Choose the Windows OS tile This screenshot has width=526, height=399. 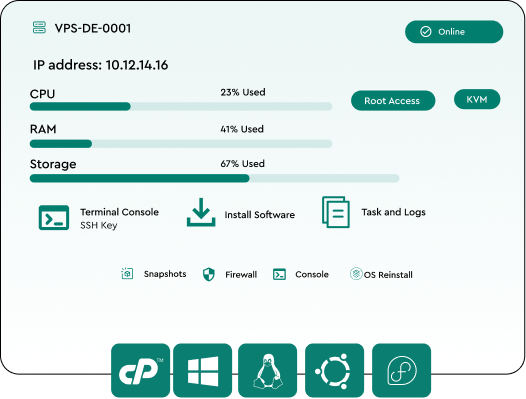point(203,370)
